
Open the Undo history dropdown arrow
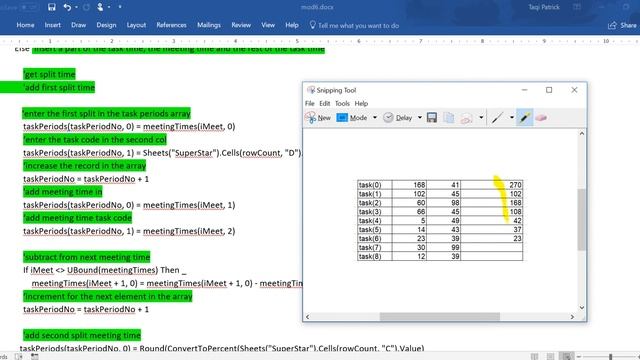pyautogui.click(x=76, y=7)
